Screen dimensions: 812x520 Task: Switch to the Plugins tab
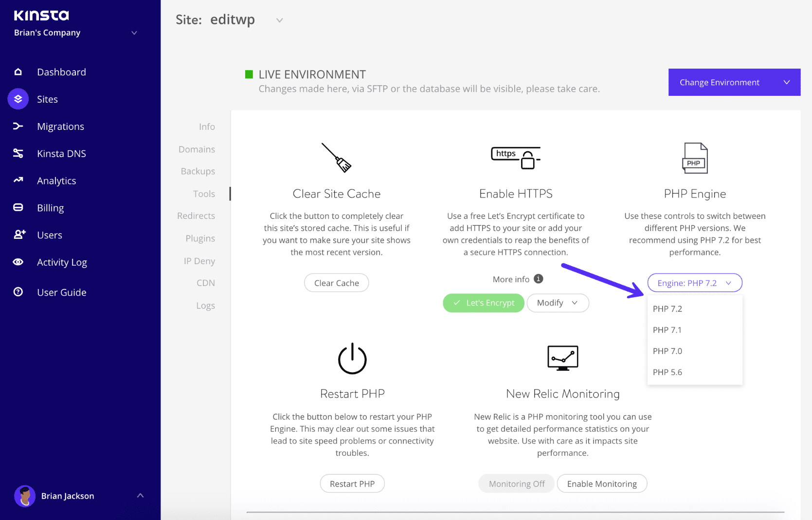pyautogui.click(x=200, y=238)
